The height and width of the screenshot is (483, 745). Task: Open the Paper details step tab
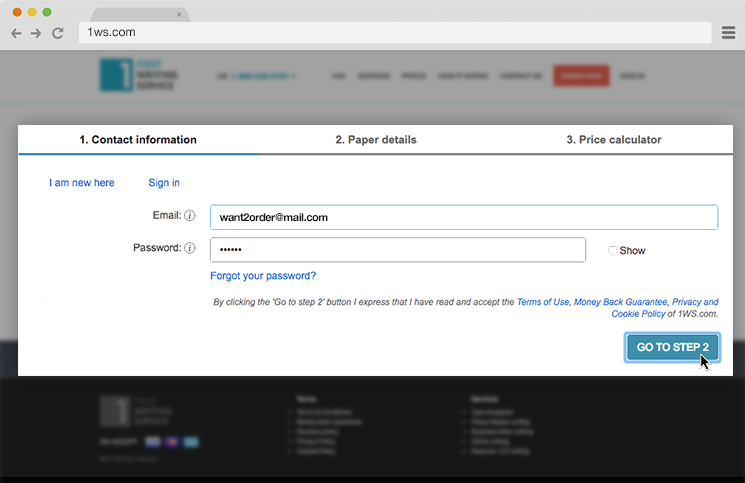pyautogui.click(x=376, y=140)
